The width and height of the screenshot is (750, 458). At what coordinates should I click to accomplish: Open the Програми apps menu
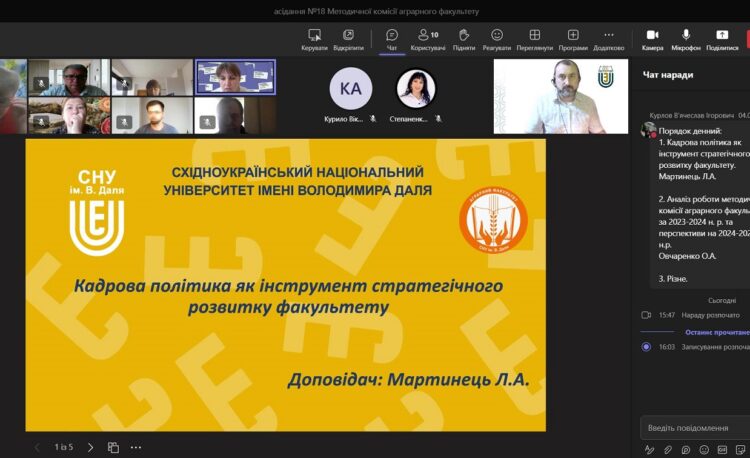click(573, 39)
